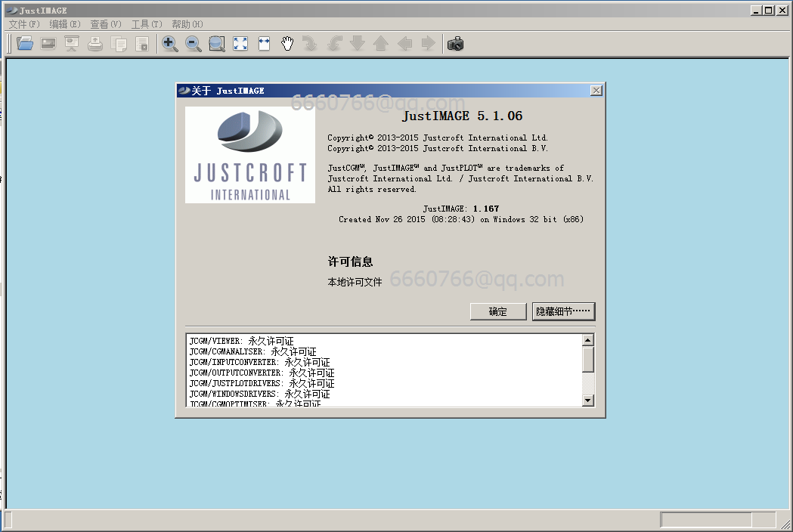The width and height of the screenshot is (793, 532).
Task: Minimize the JustIMAGE main window
Action: click(x=755, y=10)
